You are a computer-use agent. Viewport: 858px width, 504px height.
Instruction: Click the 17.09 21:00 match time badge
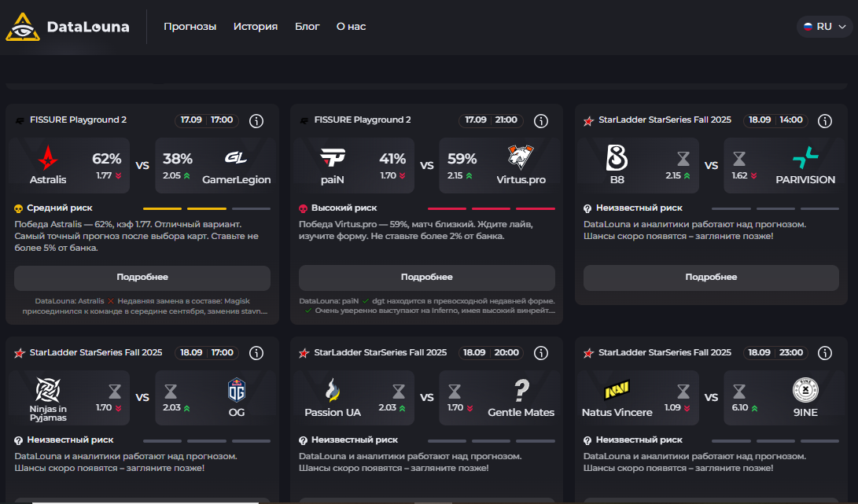pyautogui.click(x=491, y=120)
